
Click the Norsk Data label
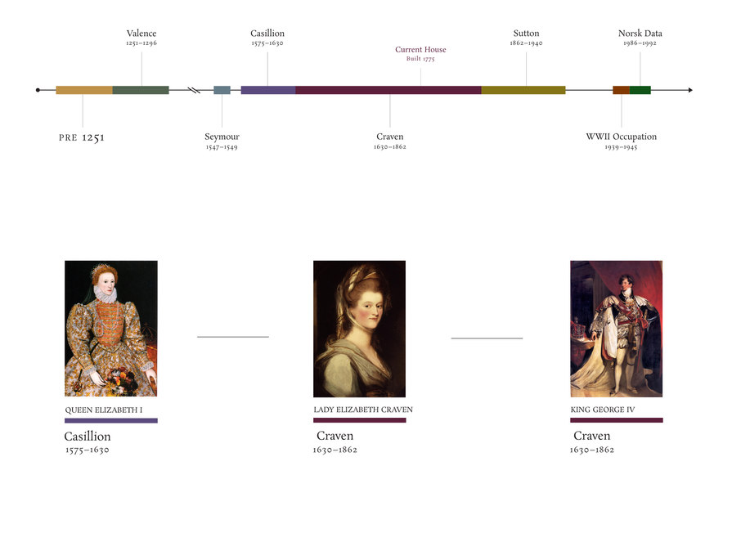coord(640,34)
